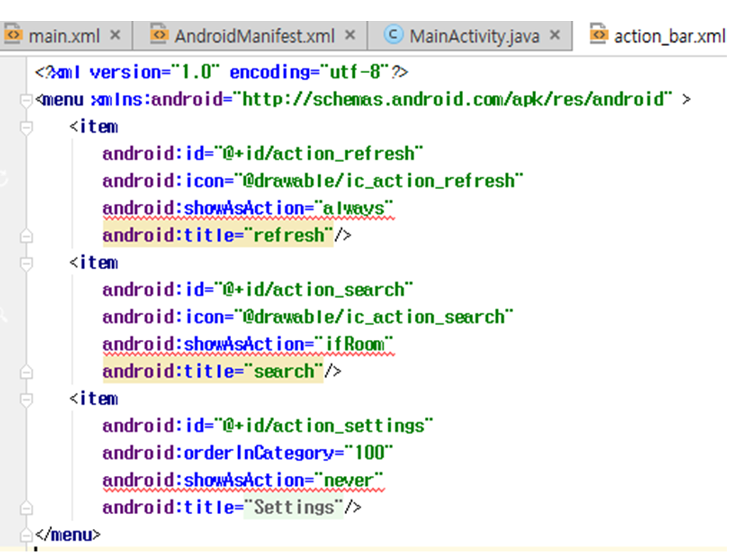The width and height of the screenshot is (747, 560).
Task: Collapse the root menu element fold marker
Action: tap(27, 100)
